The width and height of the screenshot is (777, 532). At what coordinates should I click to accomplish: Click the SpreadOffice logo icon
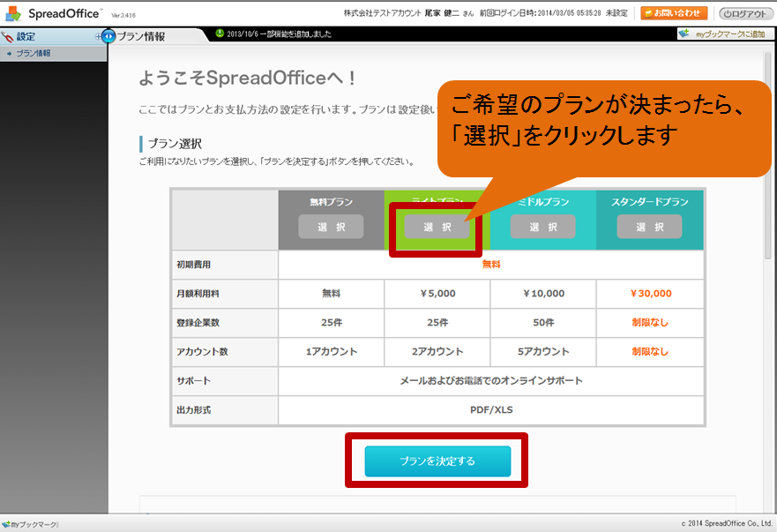pos(13,13)
